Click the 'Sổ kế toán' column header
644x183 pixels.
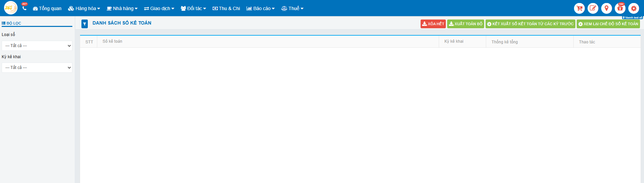pyautogui.click(x=112, y=41)
